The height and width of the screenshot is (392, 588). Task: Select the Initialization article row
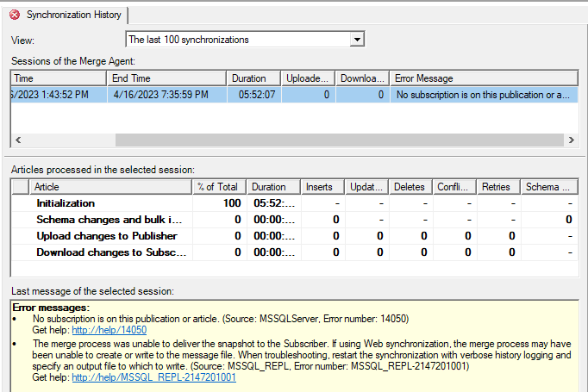(295, 203)
